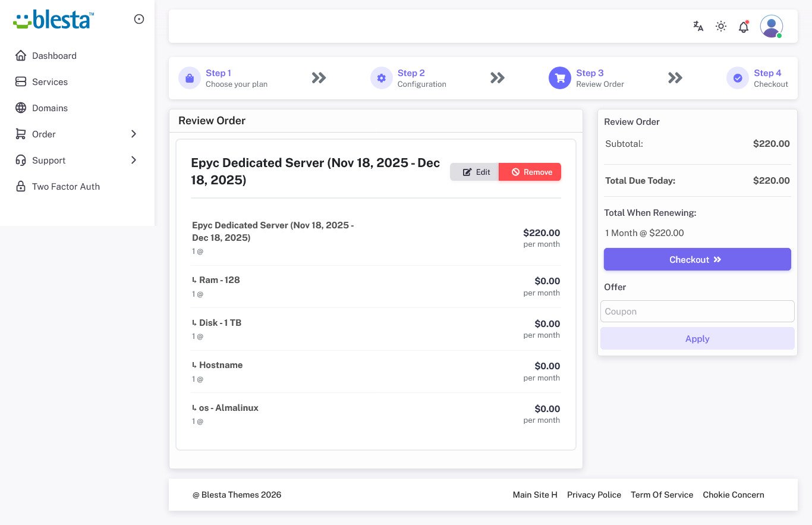Click the language translate icon

[698, 26]
